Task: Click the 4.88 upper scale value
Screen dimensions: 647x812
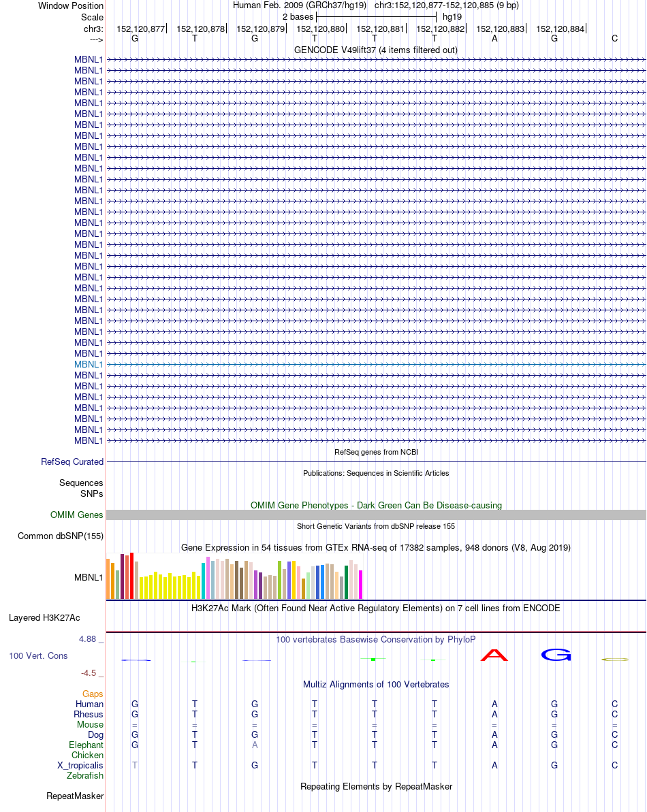Action: click(x=88, y=639)
